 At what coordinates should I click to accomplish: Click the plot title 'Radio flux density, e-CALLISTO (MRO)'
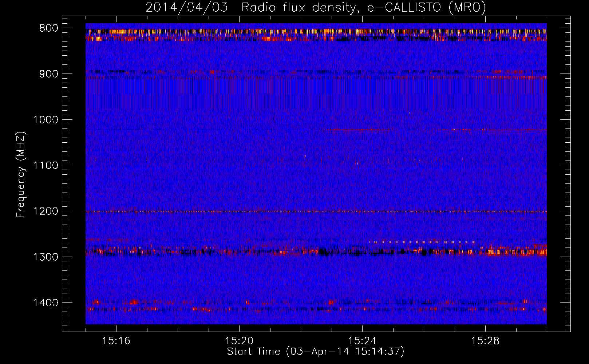click(x=364, y=7)
